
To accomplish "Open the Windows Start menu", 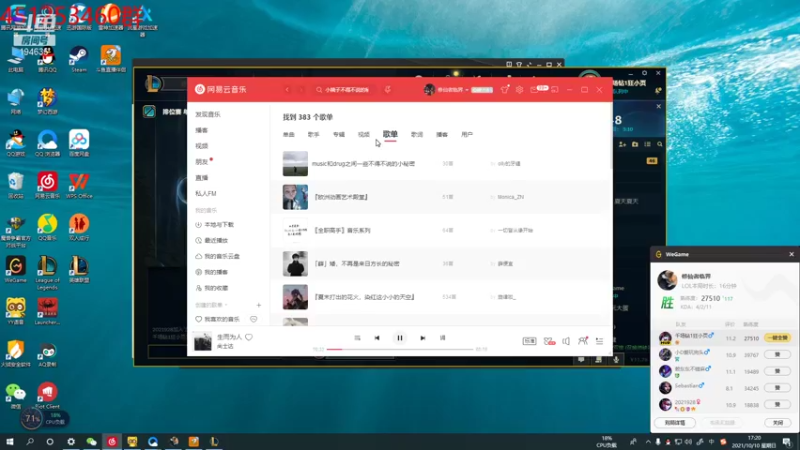I will (10, 442).
